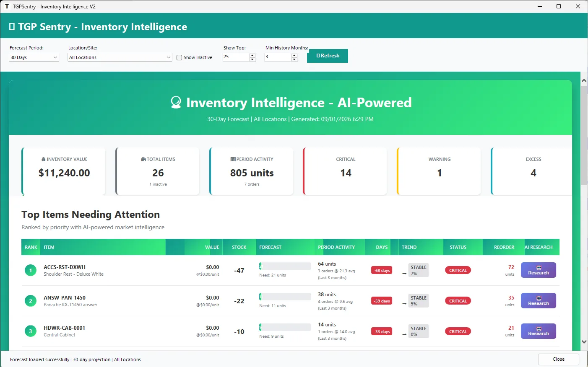The image size is (588, 367).
Task: Click the Inventory Value card
Action: (64, 171)
